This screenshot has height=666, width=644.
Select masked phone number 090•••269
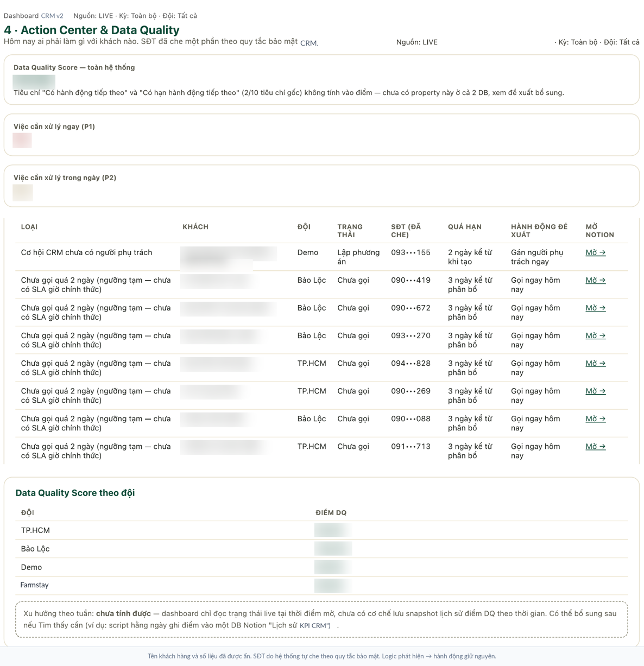(x=411, y=391)
